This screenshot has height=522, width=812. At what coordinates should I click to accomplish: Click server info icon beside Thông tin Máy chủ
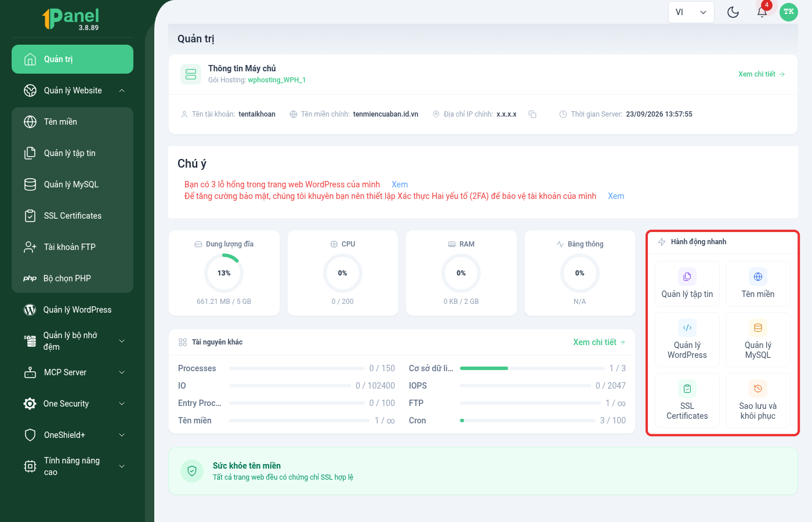click(191, 74)
